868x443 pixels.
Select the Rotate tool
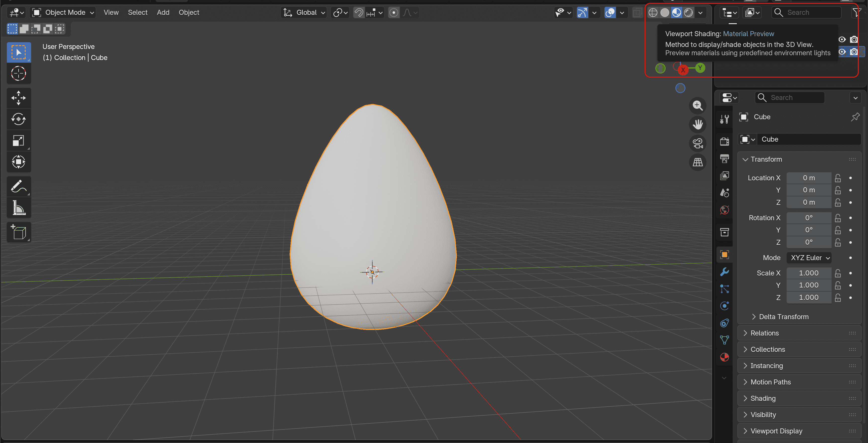point(19,119)
